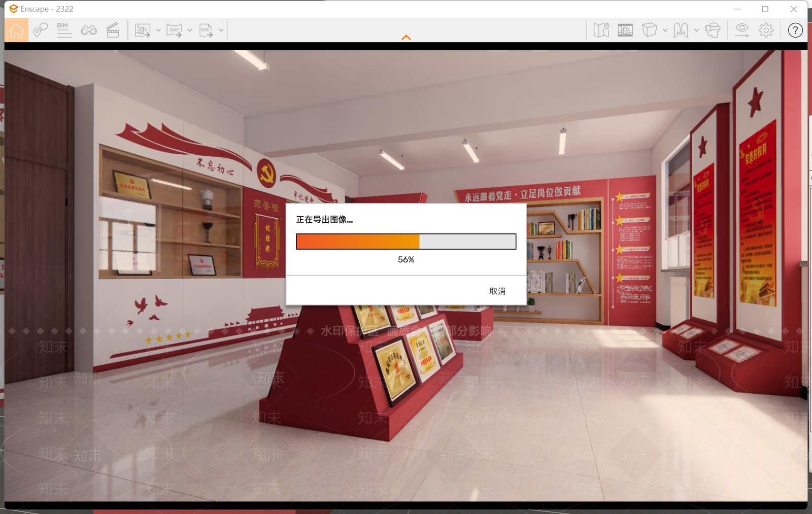Click the Enscape - 2322 window title
Viewport: 812px width, 514px height.
[47, 9]
